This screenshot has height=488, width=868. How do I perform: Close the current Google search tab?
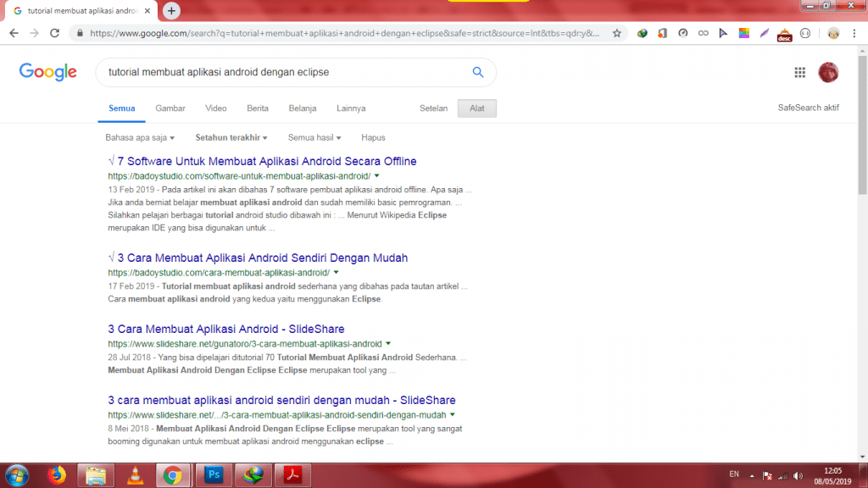[147, 10]
